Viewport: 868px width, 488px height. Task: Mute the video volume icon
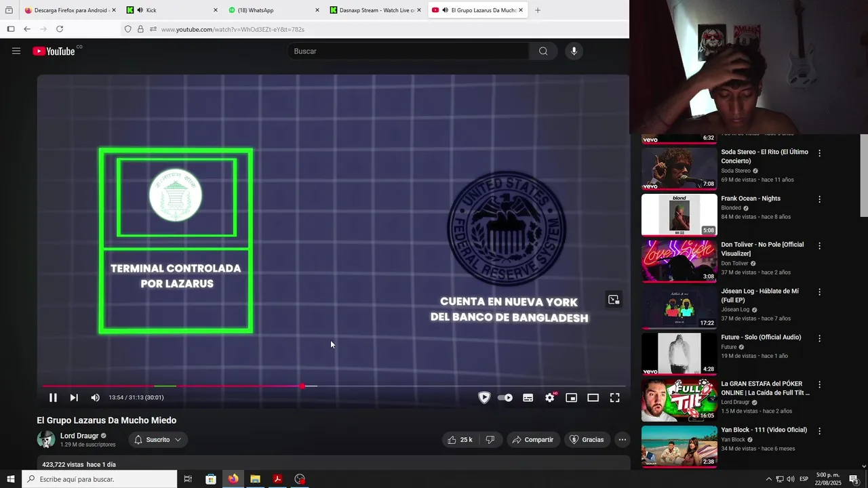[95, 398]
